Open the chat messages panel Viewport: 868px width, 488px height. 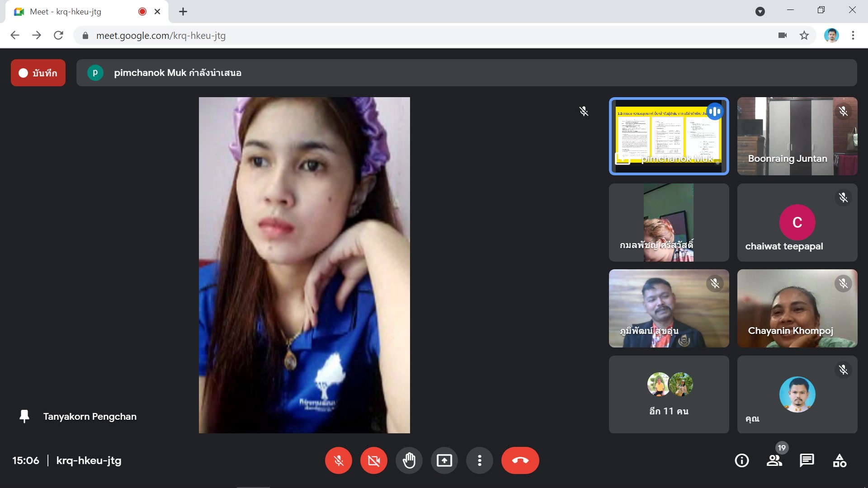[807, 460]
